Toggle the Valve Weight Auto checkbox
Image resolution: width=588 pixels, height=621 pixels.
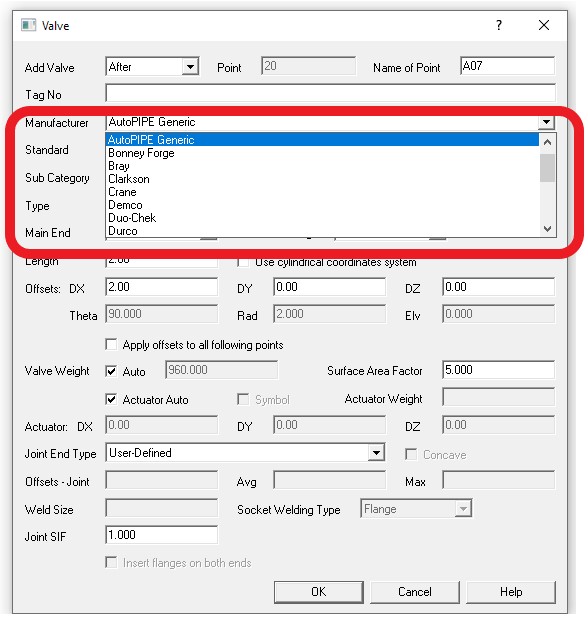111,371
